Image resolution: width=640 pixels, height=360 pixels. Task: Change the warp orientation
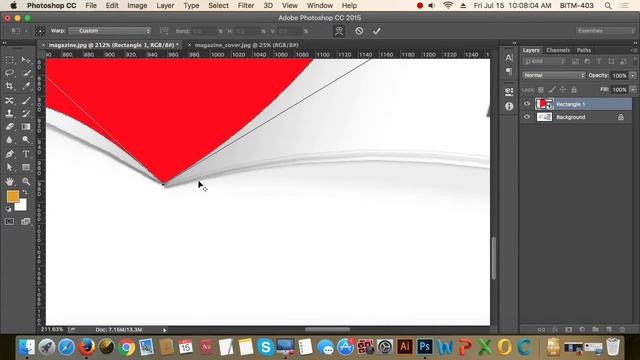point(164,31)
